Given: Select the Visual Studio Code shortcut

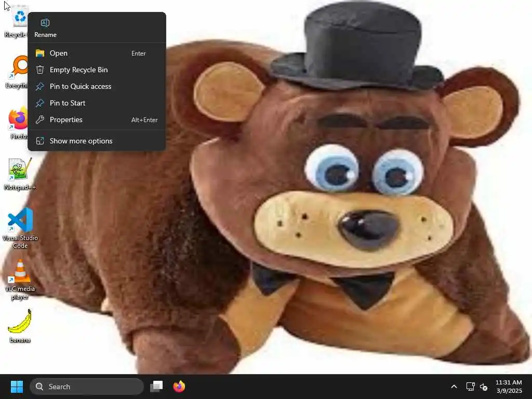Looking at the screenshot, I should tap(20, 228).
